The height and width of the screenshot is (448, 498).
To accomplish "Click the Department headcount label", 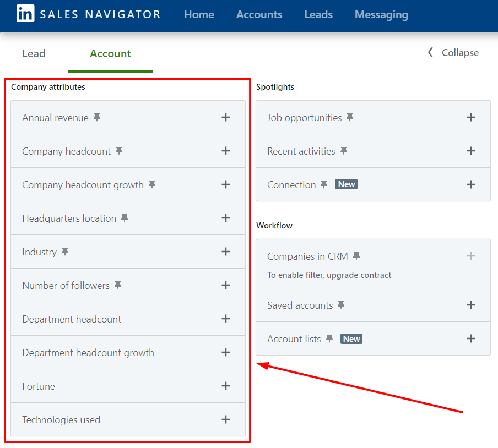I will [72, 319].
